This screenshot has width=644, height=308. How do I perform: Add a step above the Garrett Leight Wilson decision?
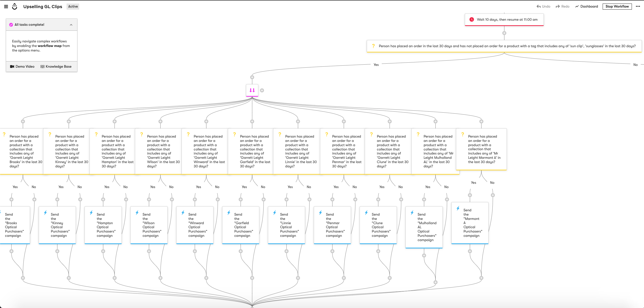[160, 121]
